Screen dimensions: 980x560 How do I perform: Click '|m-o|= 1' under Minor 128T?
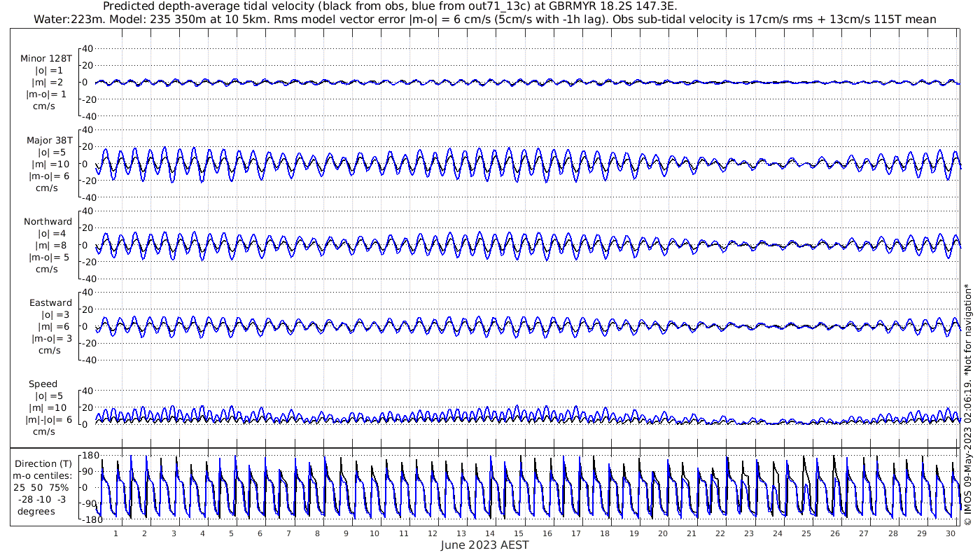pyautogui.click(x=46, y=94)
